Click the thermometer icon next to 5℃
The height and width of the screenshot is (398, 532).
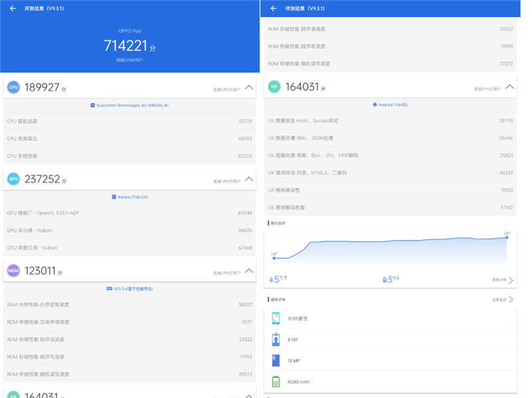pyautogui.click(x=271, y=280)
